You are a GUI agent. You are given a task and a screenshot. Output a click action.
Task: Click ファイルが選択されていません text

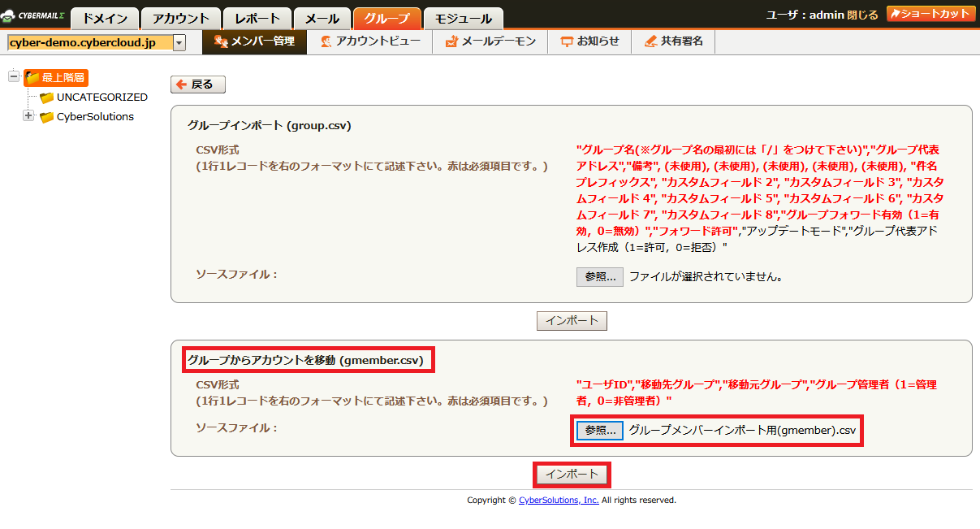tap(708, 277)
